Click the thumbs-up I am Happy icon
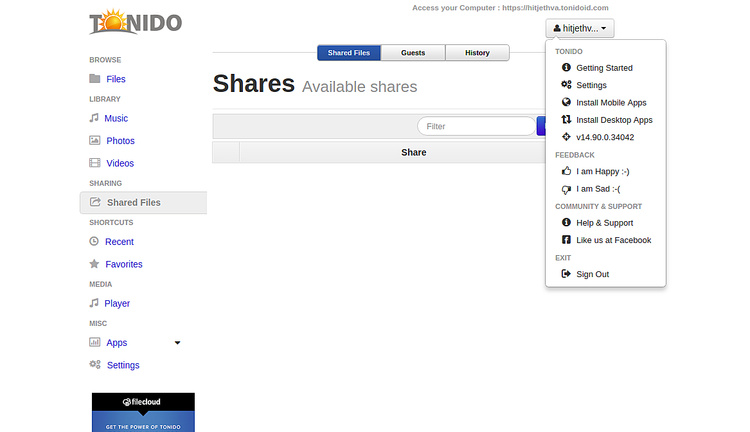Screen dimensions: 750x432 click(566, 171)
